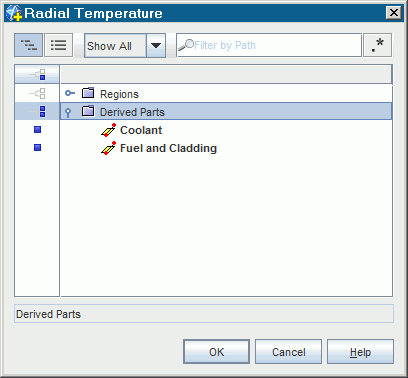Click the Radial Temperature title bar icon
Image resolution: width=408 pixels, height=378 pixels.
14,13
